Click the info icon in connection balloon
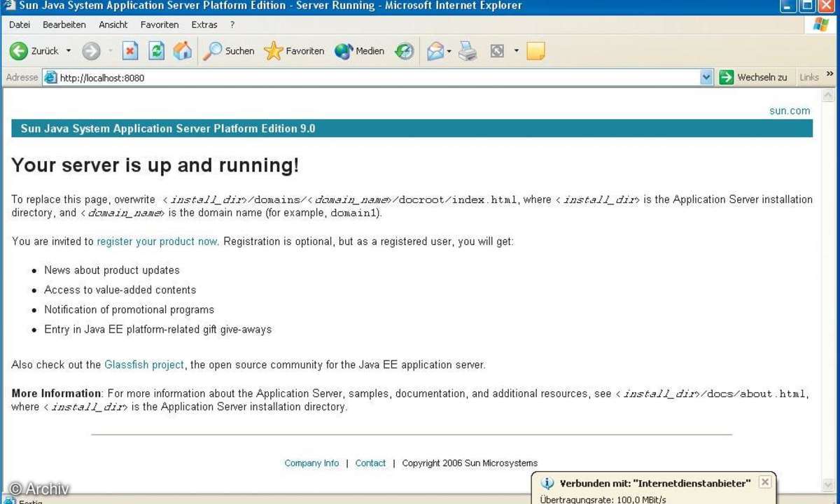 (x=547, y=483)
